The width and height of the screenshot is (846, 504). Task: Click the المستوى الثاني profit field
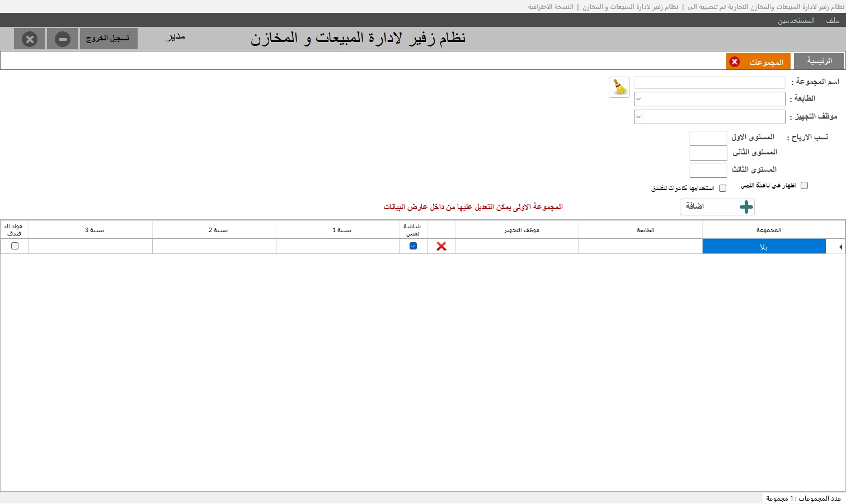708,154
